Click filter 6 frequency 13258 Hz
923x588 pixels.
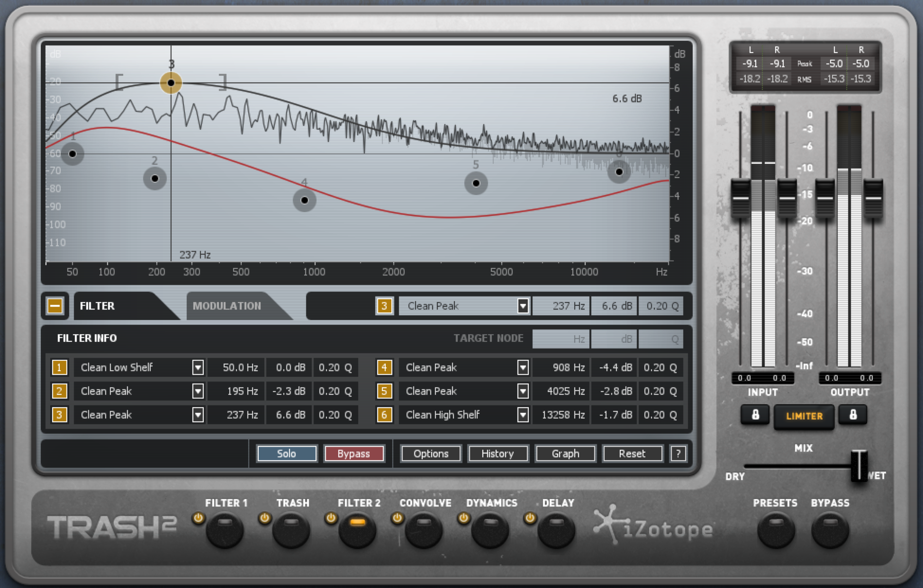click(x=561, y=415)
